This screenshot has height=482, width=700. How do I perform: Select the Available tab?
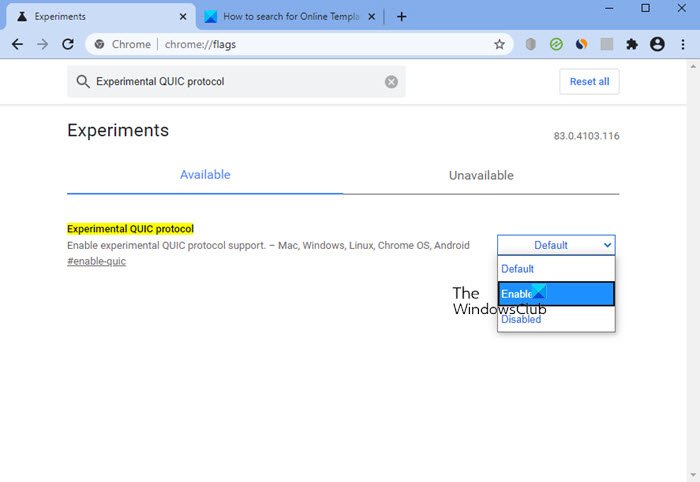205,175
